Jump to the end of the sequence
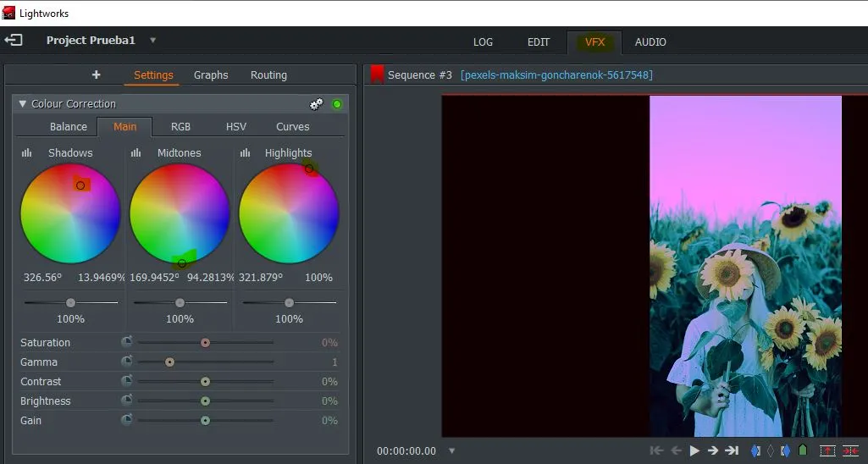The width and height of the screenshot is (868, 464). pos(732,450)
